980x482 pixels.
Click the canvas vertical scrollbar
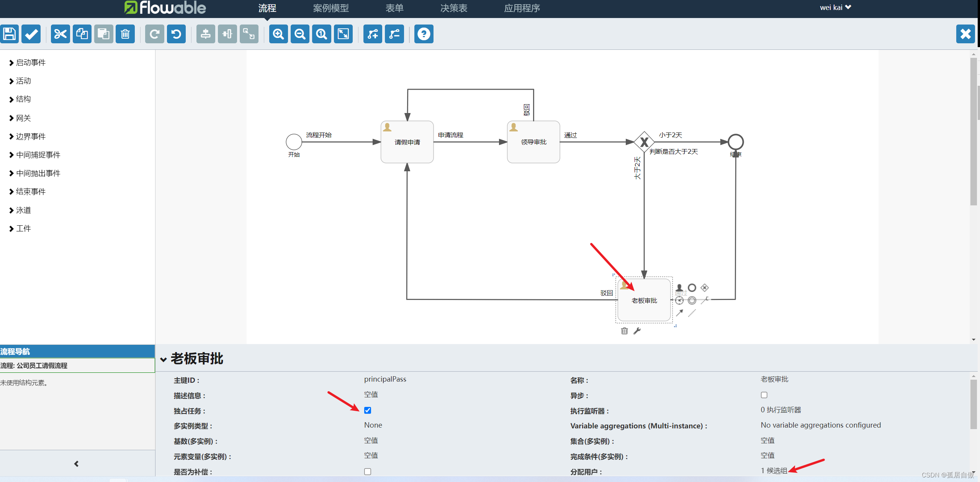point(973,131)
